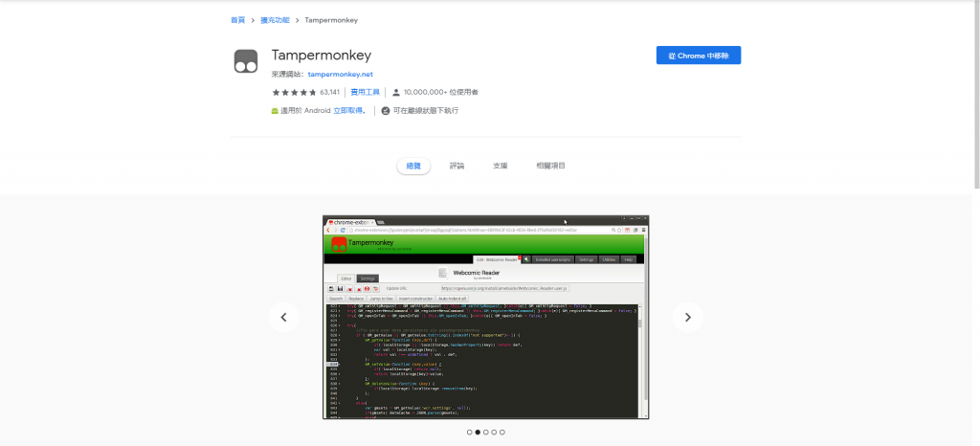Screen dimensions: 980x446
Task: Click the Tampermonkey title heading
Action: point(322,56)
